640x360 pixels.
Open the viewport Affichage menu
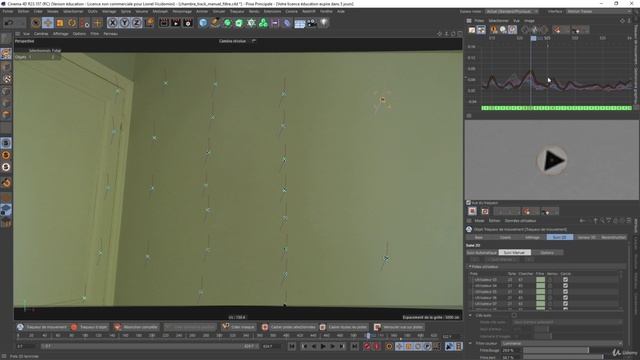coord(60,34)
